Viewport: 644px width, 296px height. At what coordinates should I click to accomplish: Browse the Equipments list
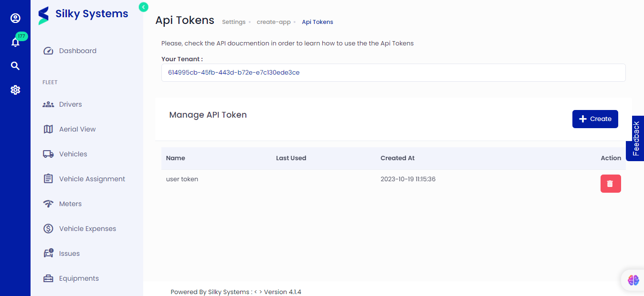(78, 278)
